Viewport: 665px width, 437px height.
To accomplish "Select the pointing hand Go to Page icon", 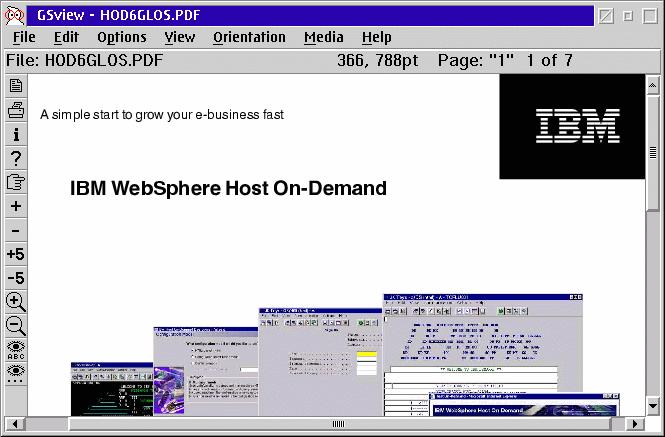I will [16, 182].
